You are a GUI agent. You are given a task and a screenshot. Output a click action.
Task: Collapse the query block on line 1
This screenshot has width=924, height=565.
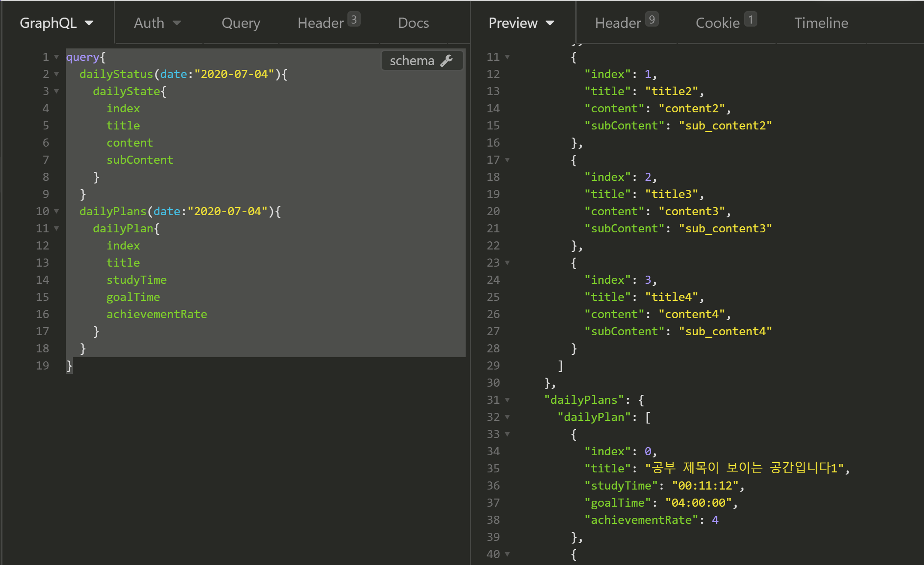56,57
